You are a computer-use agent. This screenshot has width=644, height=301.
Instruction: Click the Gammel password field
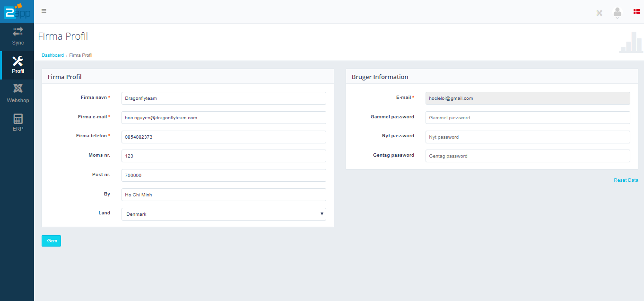[528, 118]
